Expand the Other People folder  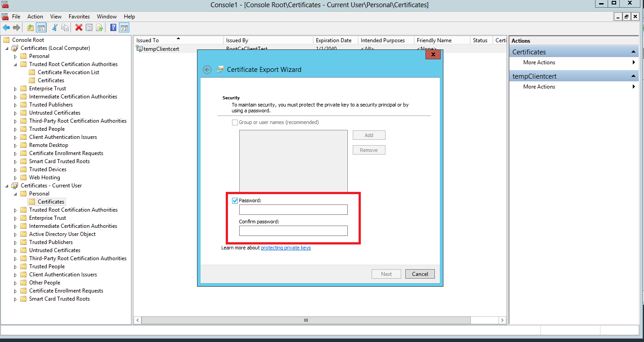pos(15,283)
